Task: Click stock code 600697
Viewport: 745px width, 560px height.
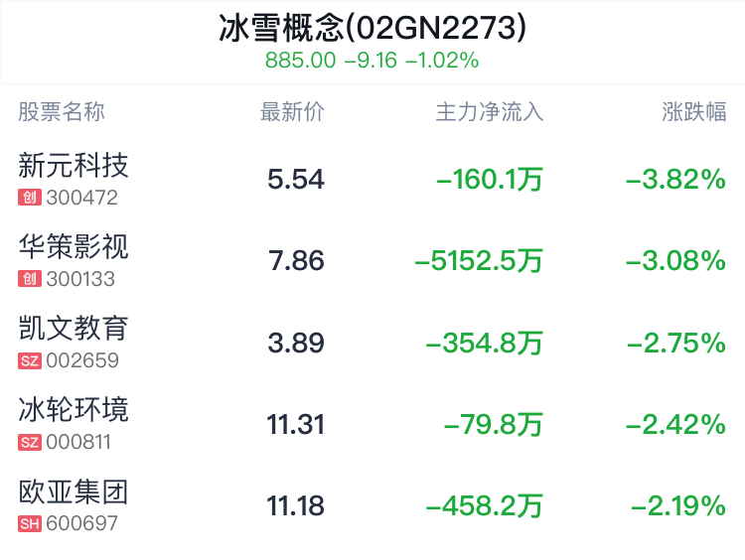Action: point(82,523)
